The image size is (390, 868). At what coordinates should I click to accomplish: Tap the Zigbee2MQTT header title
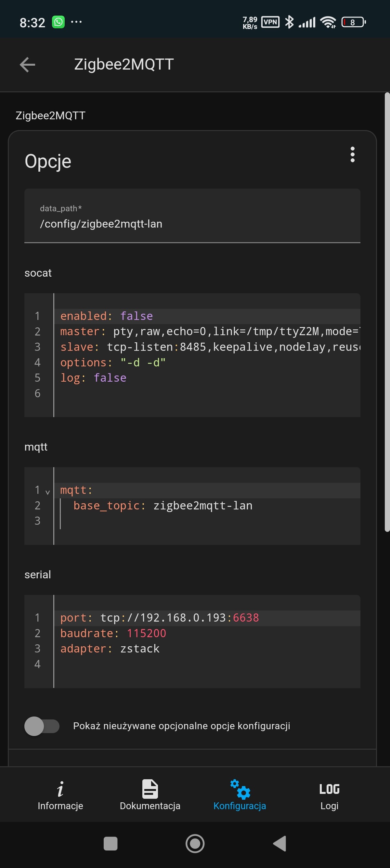124,64
